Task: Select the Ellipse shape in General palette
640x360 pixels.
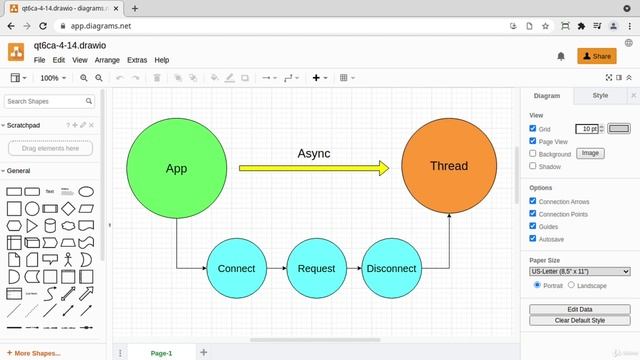Action: (86, 191)
